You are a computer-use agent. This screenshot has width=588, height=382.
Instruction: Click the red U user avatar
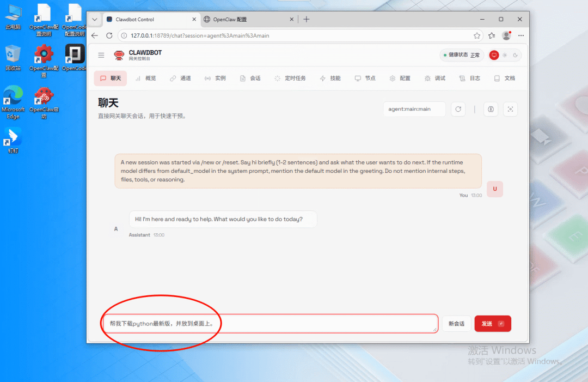pyautogui.click(x=494, y=189)
